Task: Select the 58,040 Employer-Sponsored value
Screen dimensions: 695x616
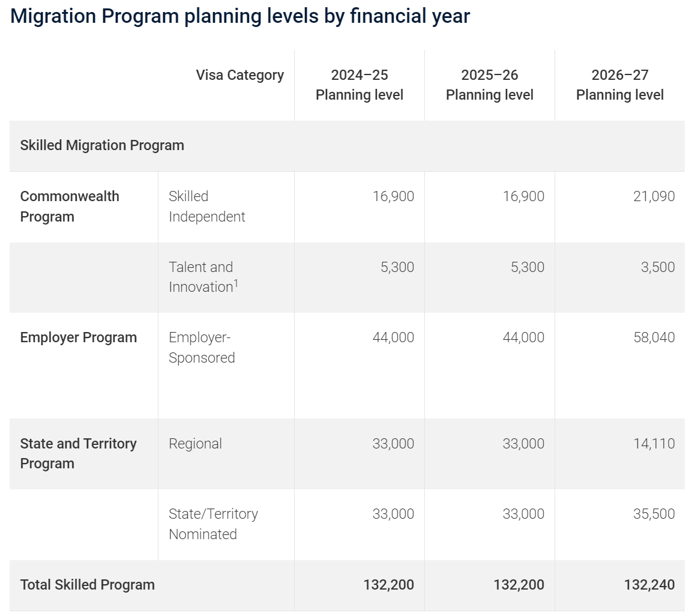Action: (x=654, y=337)
